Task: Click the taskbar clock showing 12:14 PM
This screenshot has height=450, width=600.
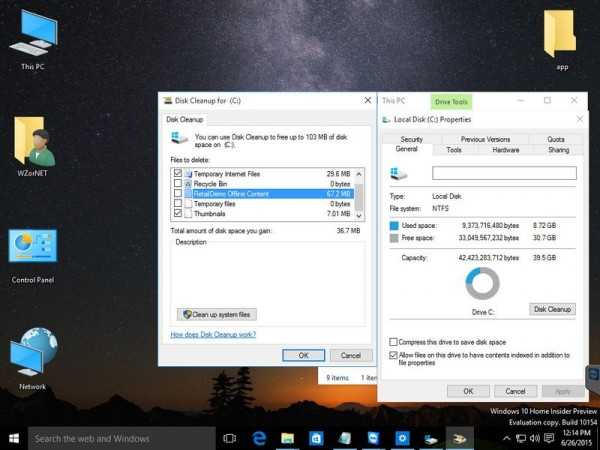Action: pos(576,438)
